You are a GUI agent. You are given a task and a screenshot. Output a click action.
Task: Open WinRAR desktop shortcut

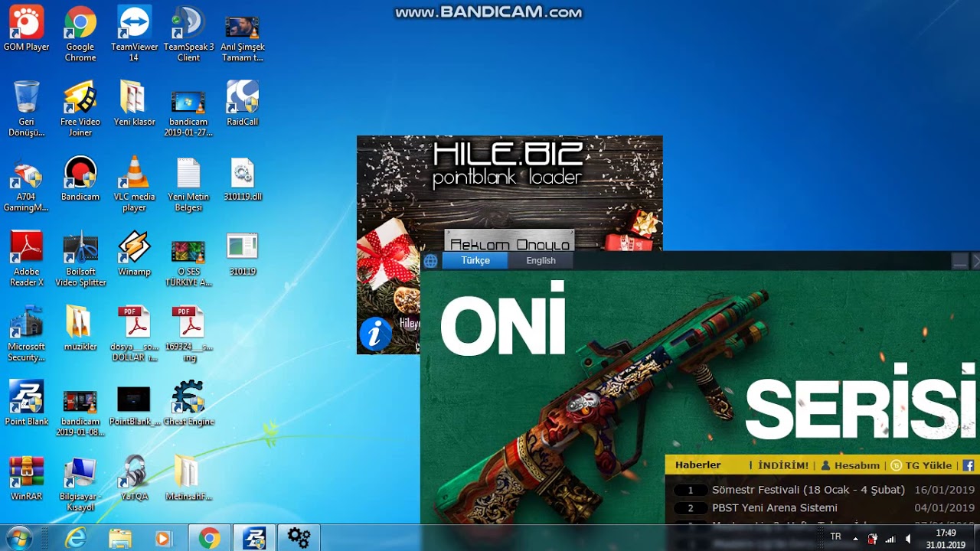(x=26, y=478)
